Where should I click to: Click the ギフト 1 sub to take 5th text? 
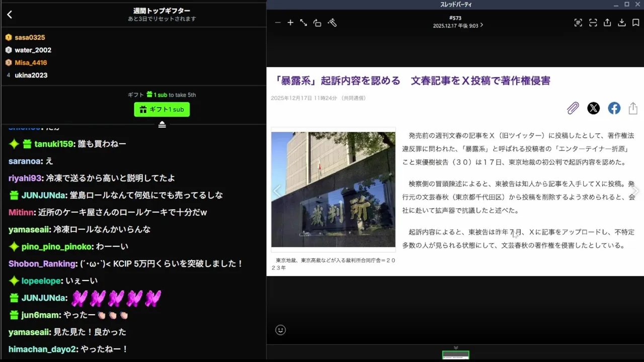[162, 95]
